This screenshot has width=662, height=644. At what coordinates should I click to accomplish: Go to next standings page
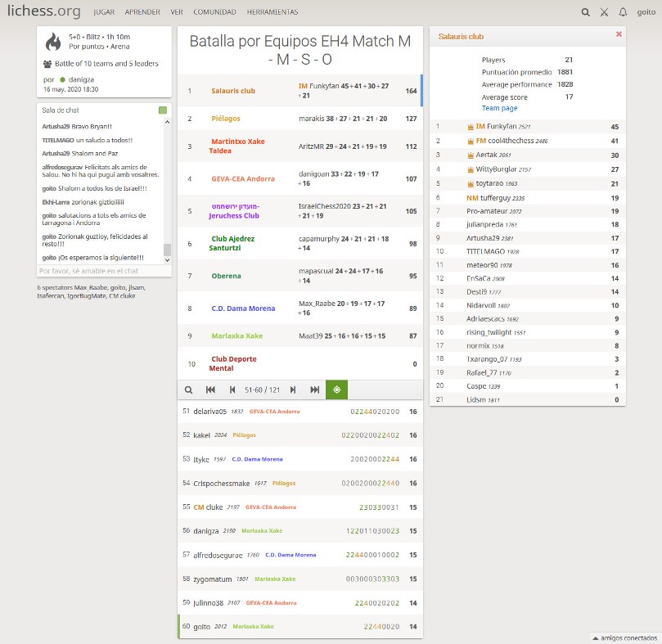(293, 390)
